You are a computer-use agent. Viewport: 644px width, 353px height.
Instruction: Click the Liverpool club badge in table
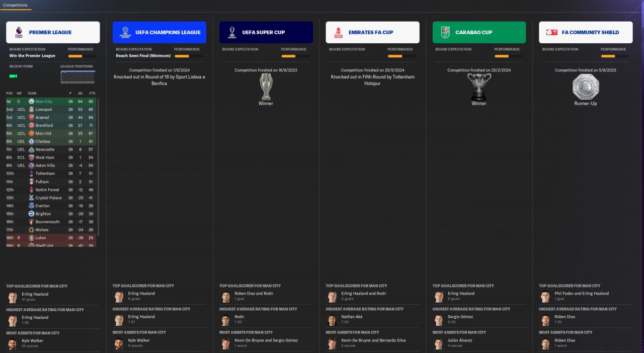point(31,109)
